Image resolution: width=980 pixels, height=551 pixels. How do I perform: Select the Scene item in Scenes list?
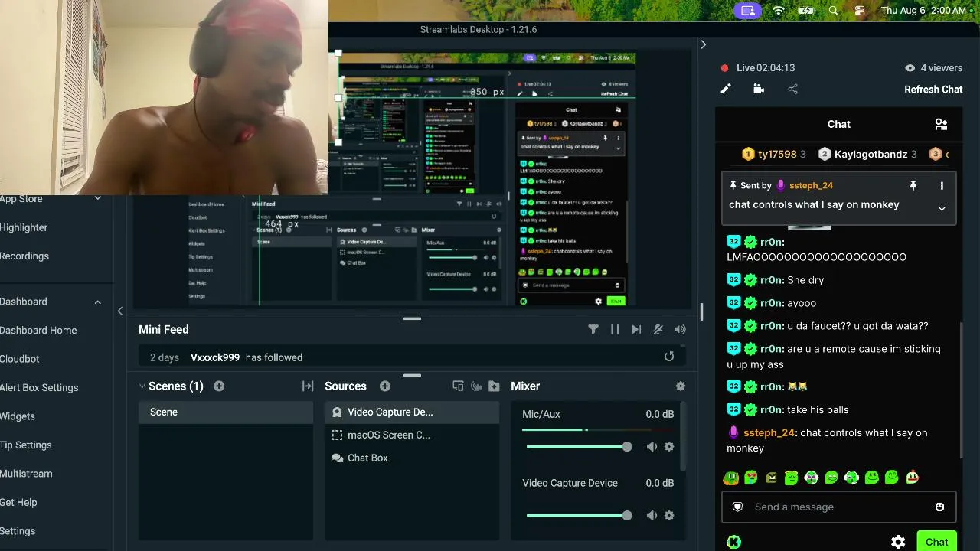click(x=226, y=412)
